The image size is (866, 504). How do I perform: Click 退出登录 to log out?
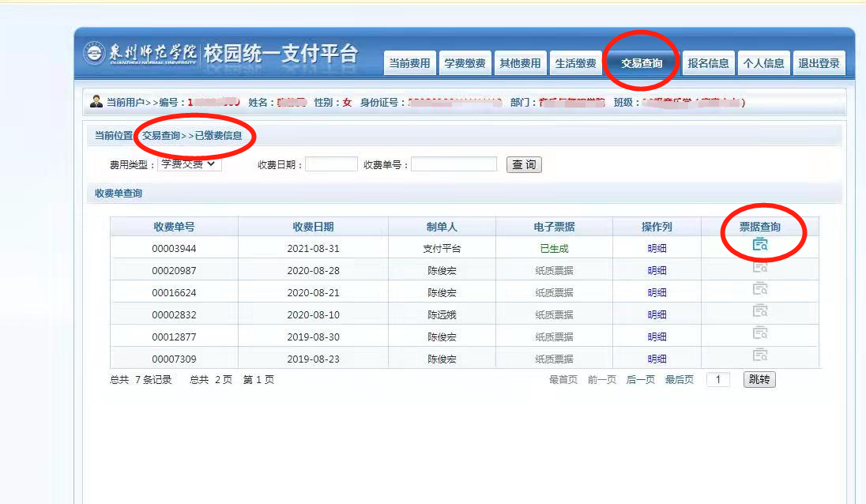819,63
